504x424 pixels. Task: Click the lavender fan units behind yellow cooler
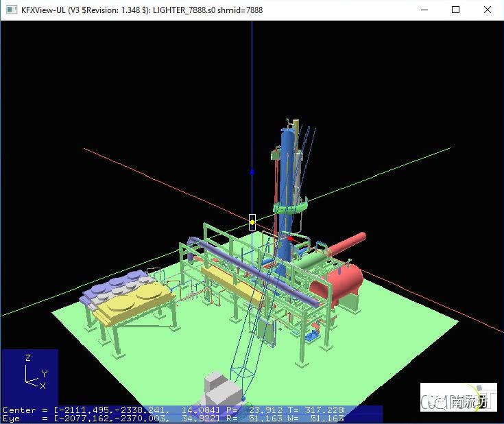113,285
